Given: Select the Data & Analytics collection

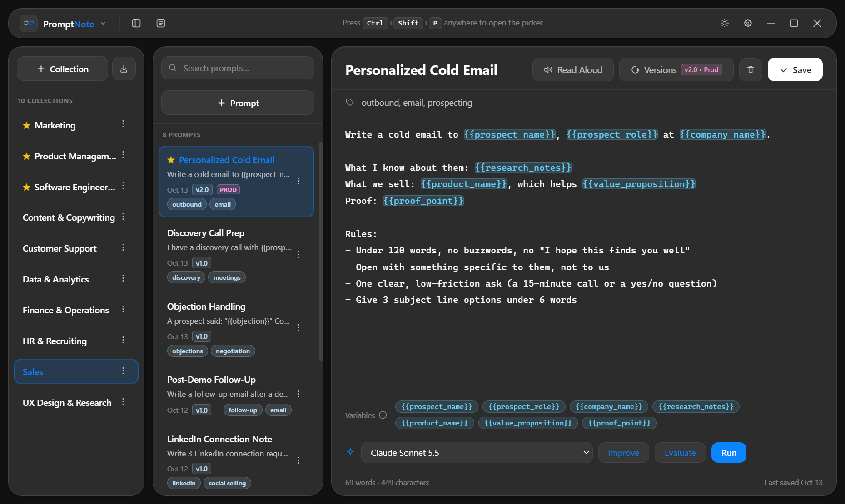Looking at the screenshot, I should point(76,279).
